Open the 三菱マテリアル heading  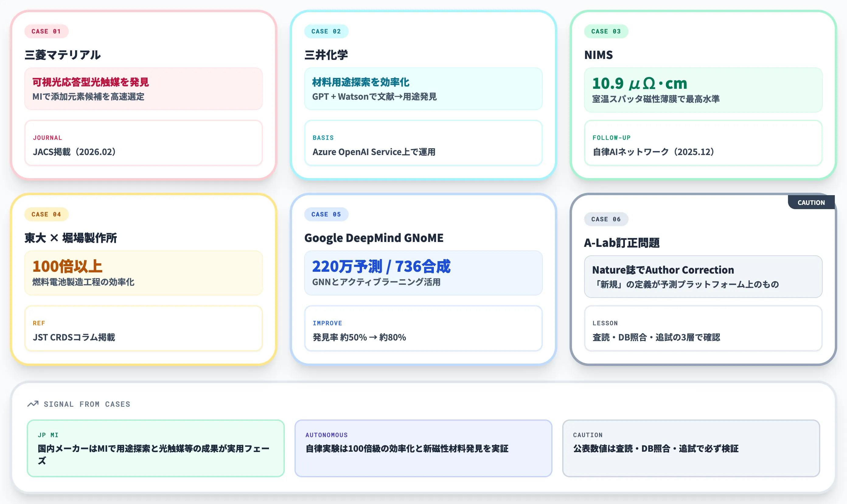63,55
